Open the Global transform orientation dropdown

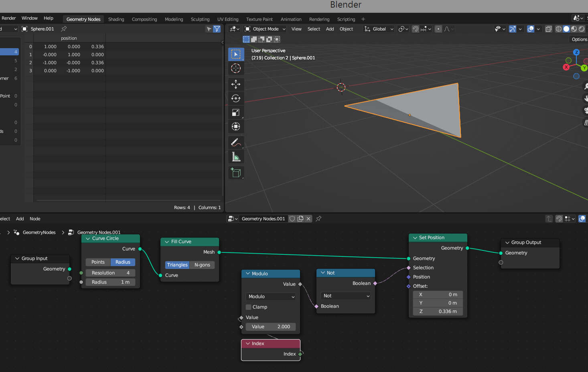[x=379, y=29]
